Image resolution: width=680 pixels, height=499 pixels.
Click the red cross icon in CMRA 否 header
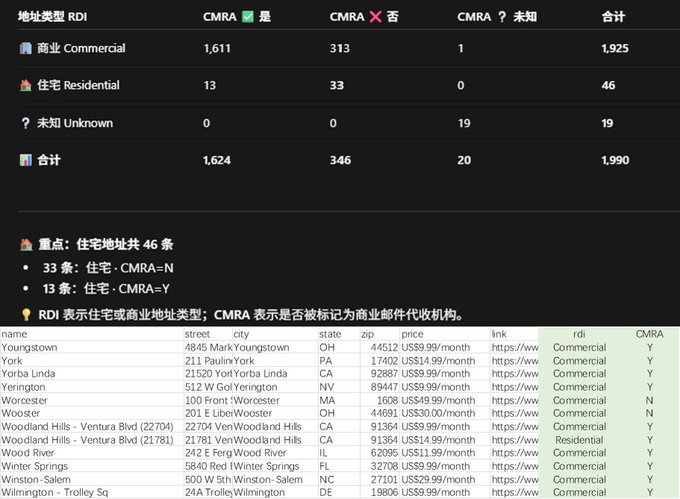click(x=375, y=17)
